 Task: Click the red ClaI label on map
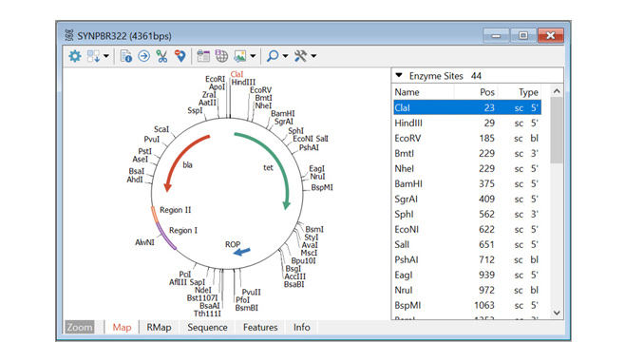click(x=237, y=74)
